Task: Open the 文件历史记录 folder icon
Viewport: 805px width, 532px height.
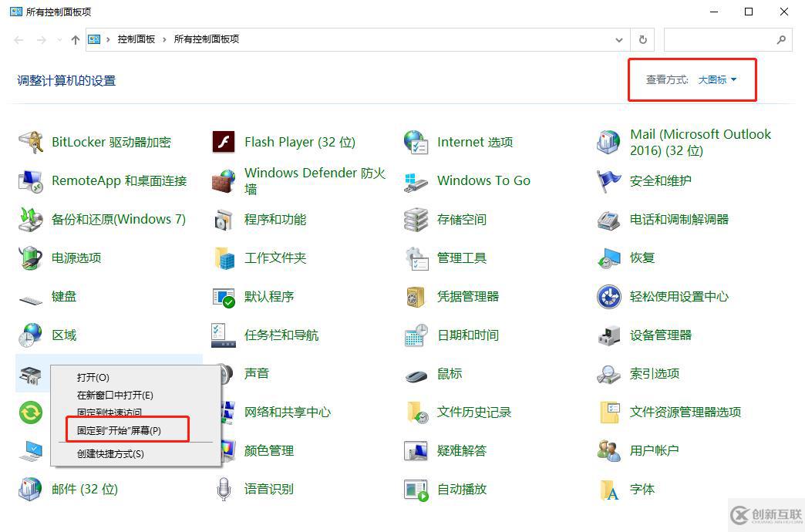Action: click(x=417, y=412)
